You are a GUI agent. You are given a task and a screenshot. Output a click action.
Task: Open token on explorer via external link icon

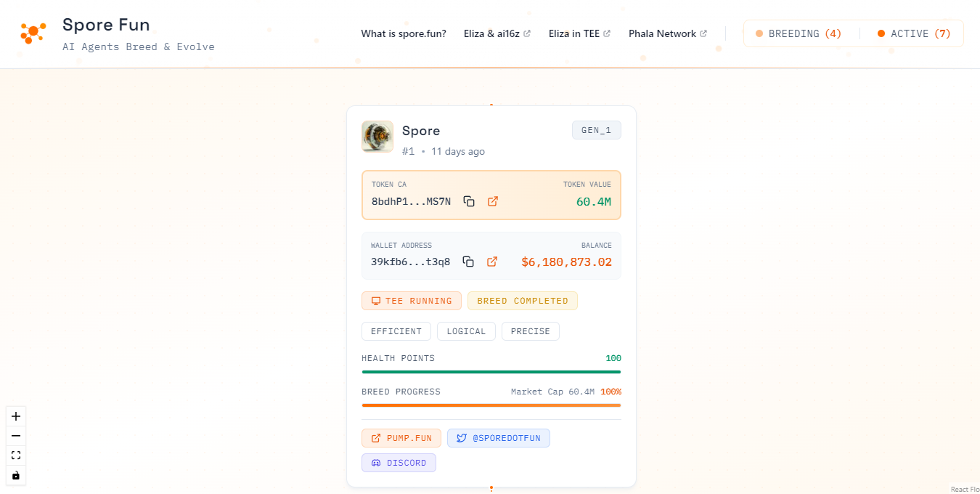tap(493, 201)
